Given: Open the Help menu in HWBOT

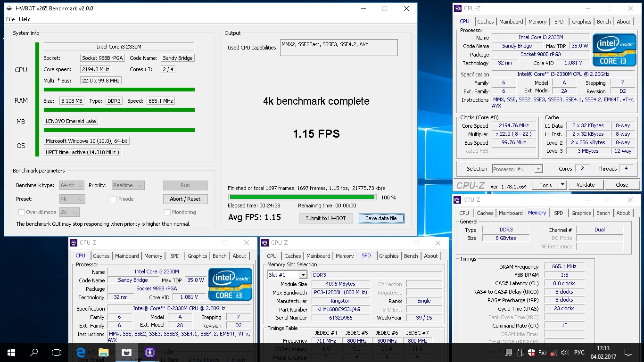Looking at the screenshot, I should tap(25, 19).
